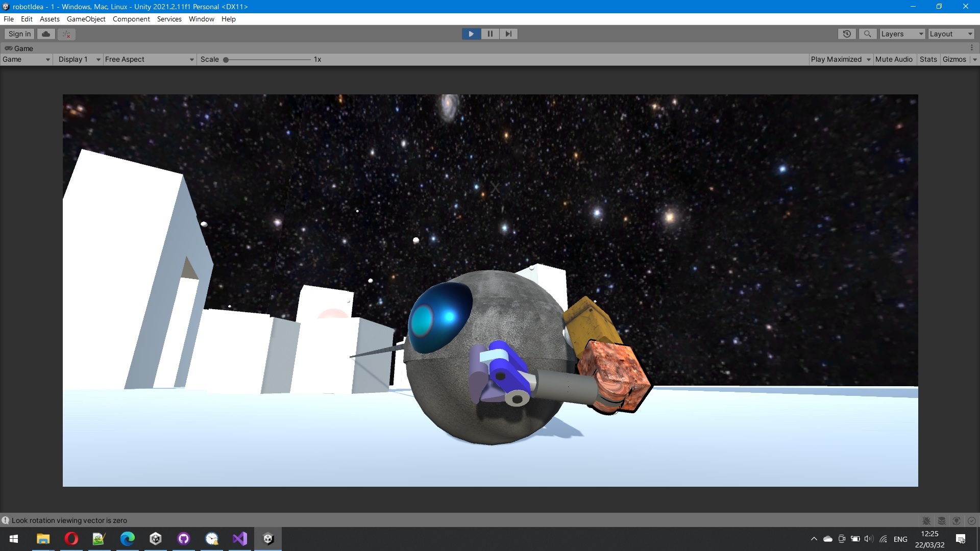Launch Visual Studio from the taskbar
Screen dimensions: 980x551
[240, 539]
